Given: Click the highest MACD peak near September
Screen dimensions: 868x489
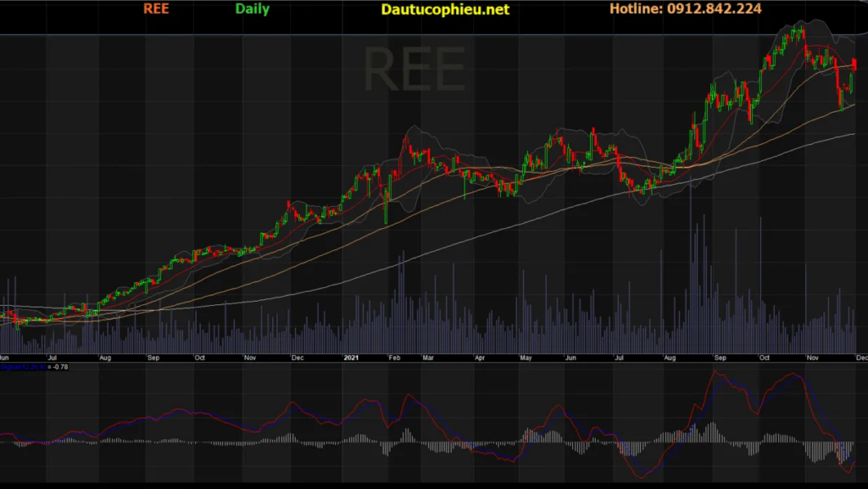Looking at the screenshot, I should pyautogui.click(x=721, y=371).
